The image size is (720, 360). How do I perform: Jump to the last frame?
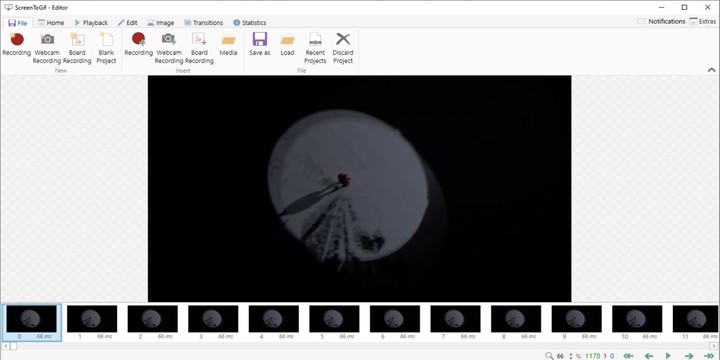tap(709, 356)
